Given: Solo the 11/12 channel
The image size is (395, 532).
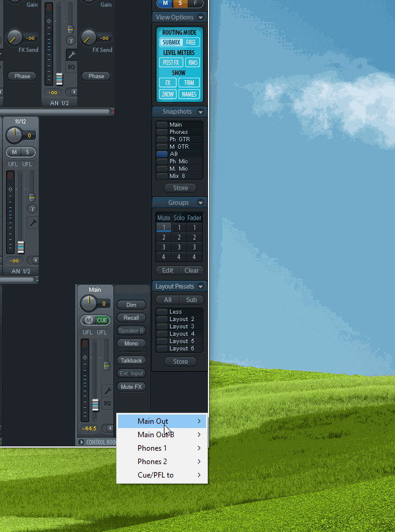Looking at the screenshot, I should [x=28, y=152].
